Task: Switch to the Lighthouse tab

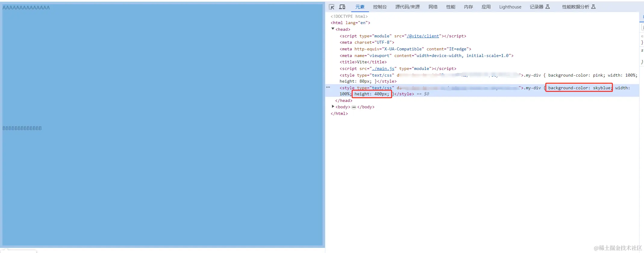Action: [510, 7]
